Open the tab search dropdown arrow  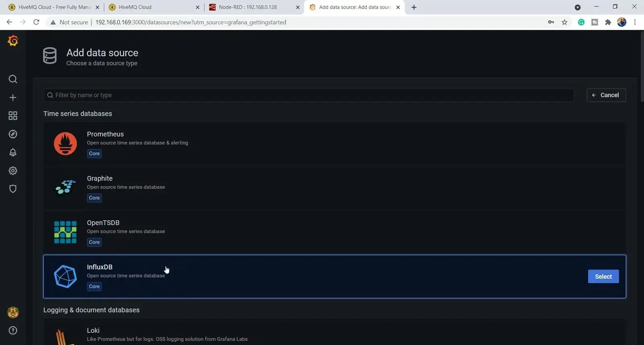click(578, 7)
